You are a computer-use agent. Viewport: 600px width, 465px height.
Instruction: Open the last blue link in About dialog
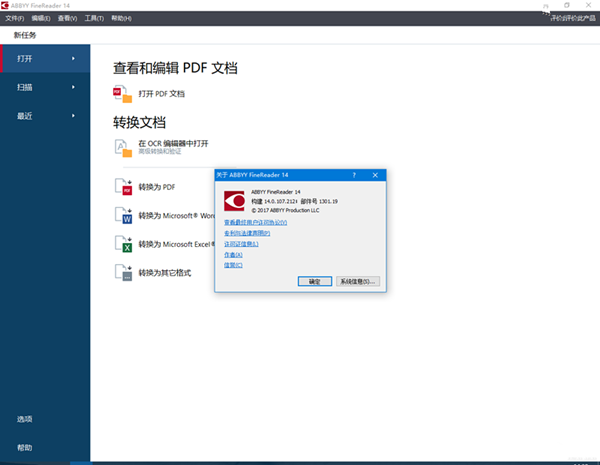[x=233, y=265]
